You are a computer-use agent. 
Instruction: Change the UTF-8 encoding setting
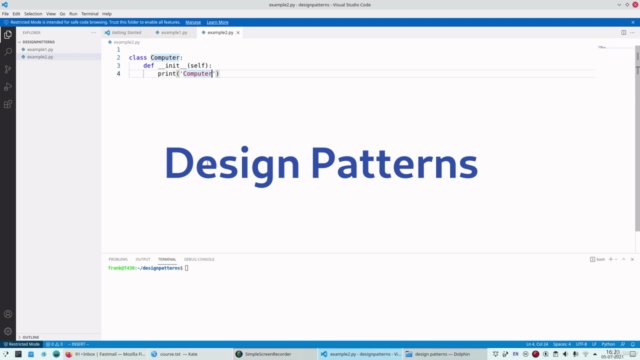581,344
